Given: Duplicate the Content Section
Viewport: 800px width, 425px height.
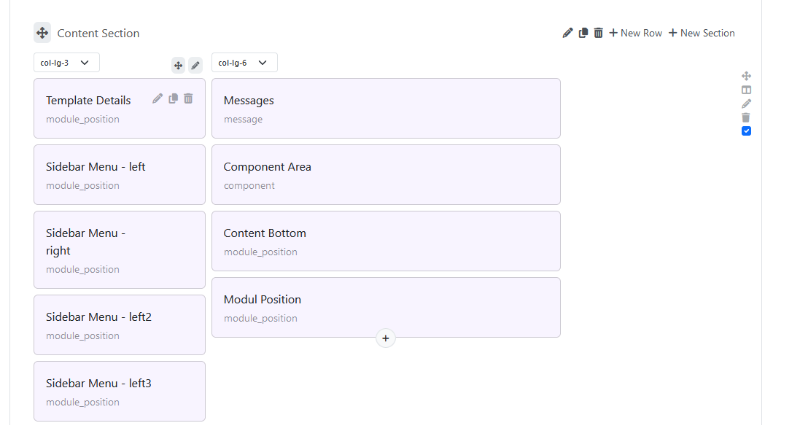Looking at the screenshot, I should (583, 33).
